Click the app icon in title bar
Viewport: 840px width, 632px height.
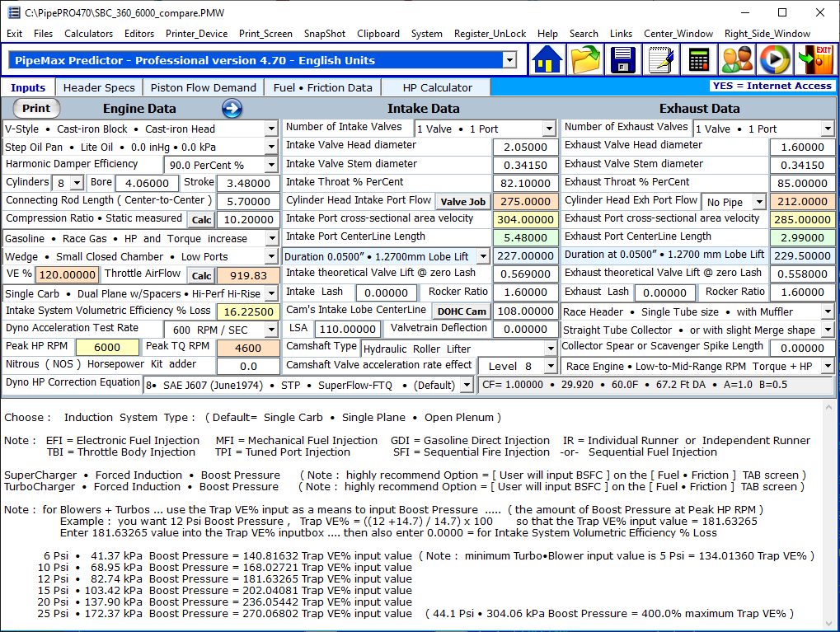tap(13, 12)
